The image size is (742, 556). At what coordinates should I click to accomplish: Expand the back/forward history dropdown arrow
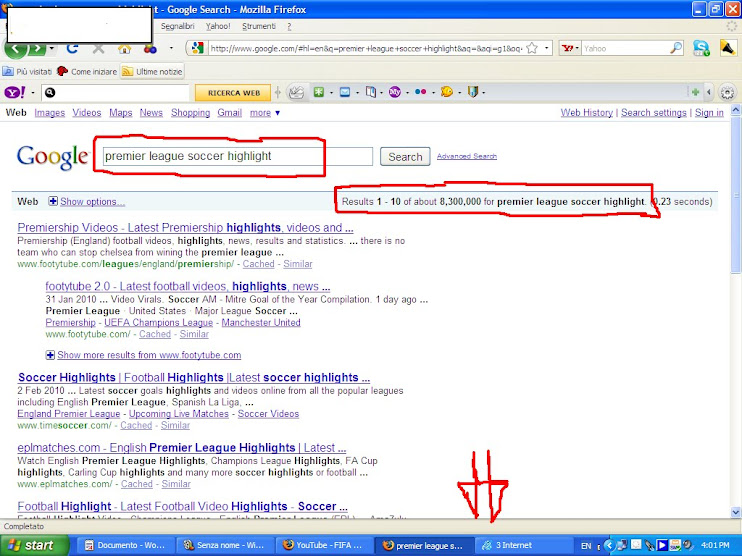click(52, 48)
